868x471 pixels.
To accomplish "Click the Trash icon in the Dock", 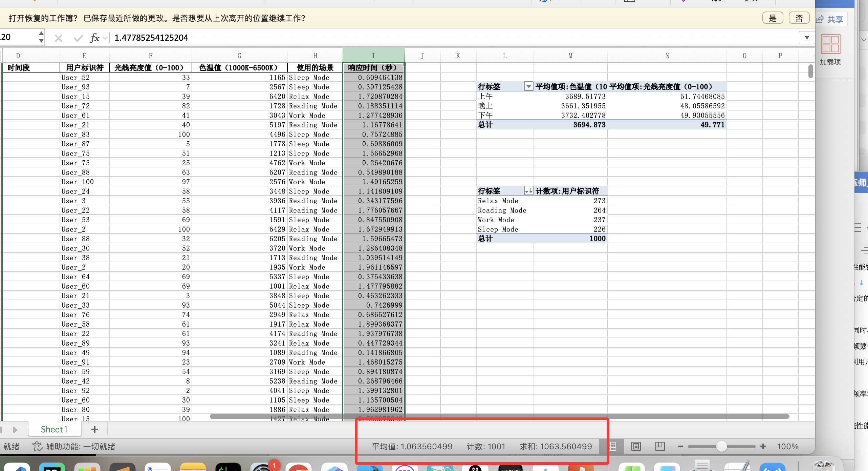I will click(824, 466).
